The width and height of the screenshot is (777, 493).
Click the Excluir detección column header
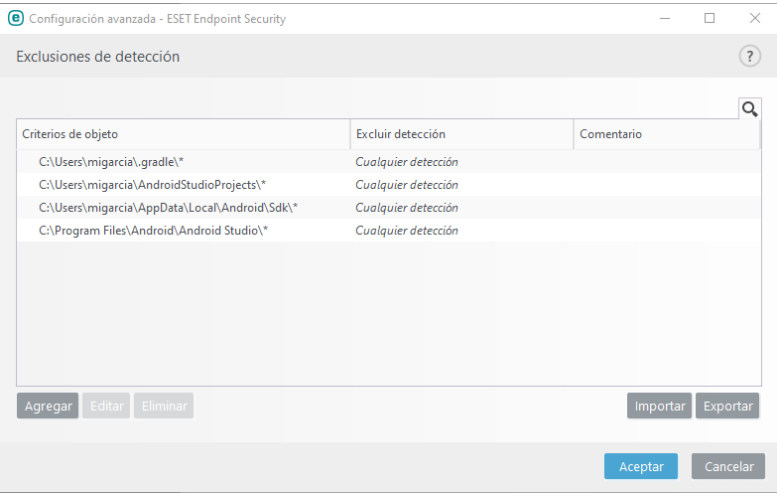[x=461, y=134]
